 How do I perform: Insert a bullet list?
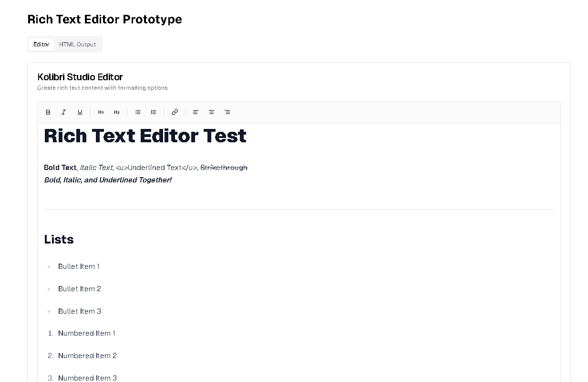[137, 112]
